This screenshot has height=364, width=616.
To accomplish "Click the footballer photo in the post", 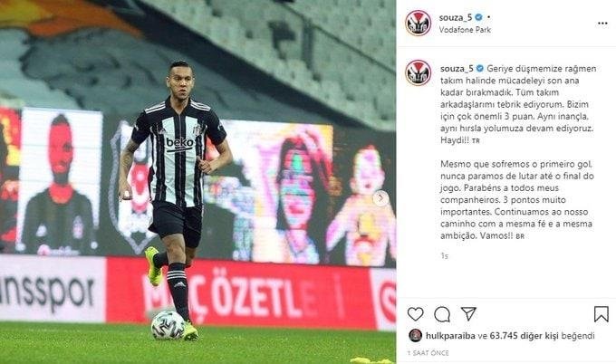I will (x=198, y=182).
